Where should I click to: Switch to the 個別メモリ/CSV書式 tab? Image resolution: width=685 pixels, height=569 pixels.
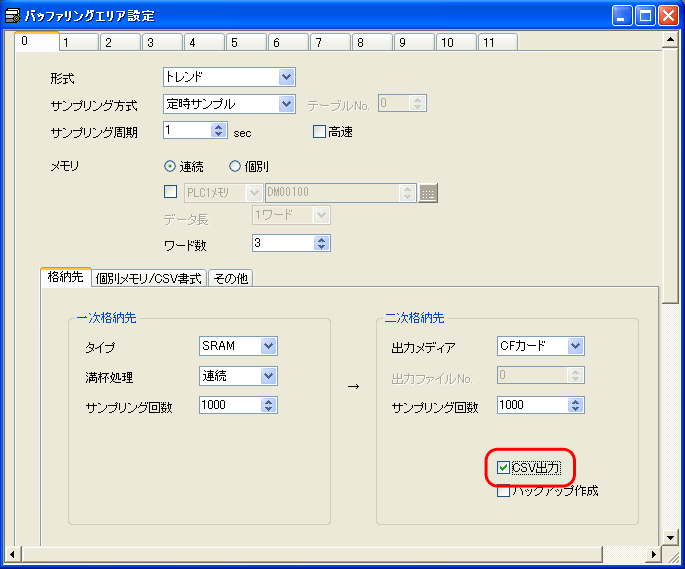(148, 278)
